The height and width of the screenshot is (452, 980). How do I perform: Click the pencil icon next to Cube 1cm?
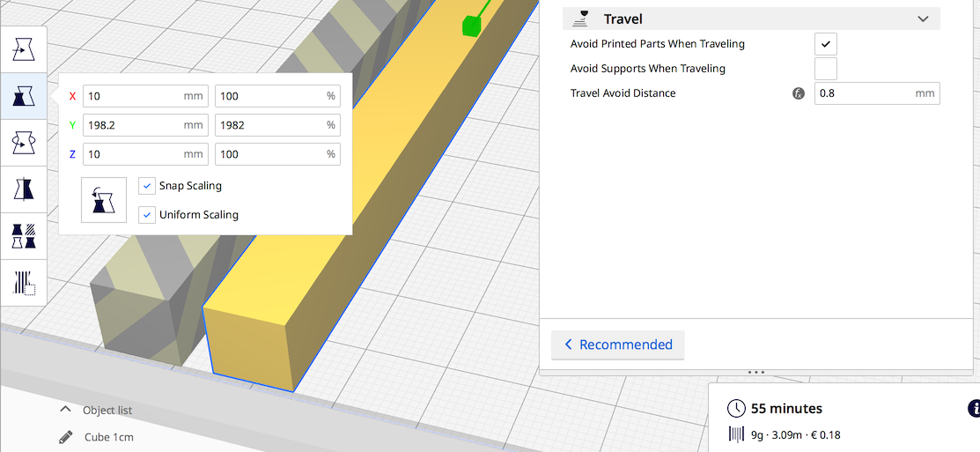click(x=66, y=437)
